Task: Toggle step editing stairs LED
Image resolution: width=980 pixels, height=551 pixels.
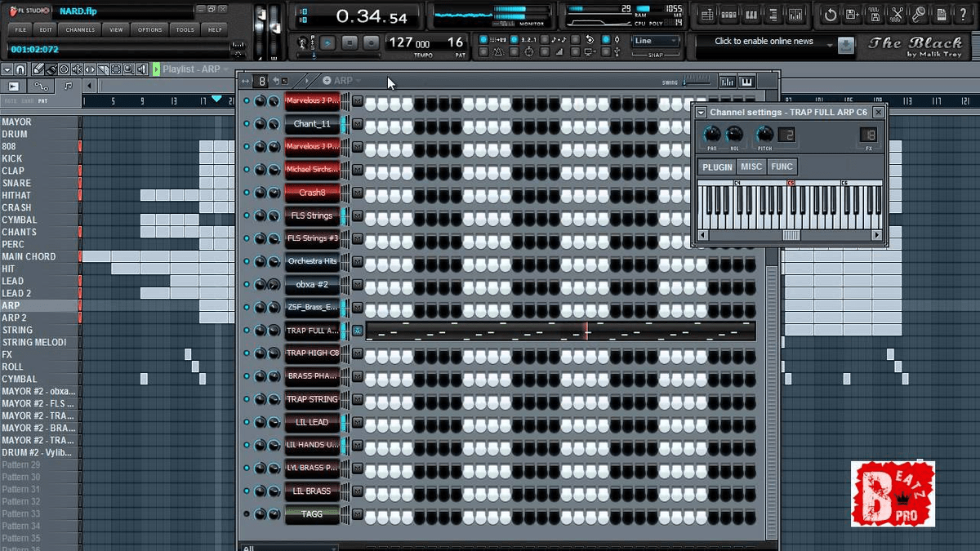Action: (545, 51)
